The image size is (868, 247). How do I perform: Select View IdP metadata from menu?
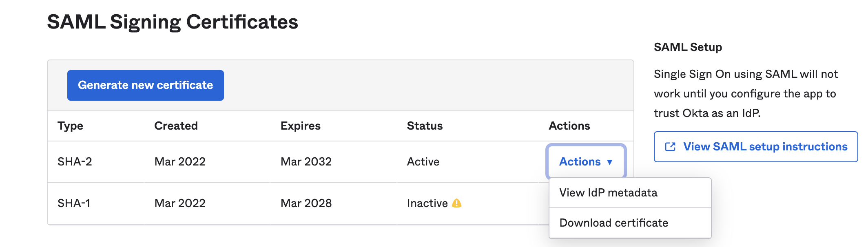[608, 193]
